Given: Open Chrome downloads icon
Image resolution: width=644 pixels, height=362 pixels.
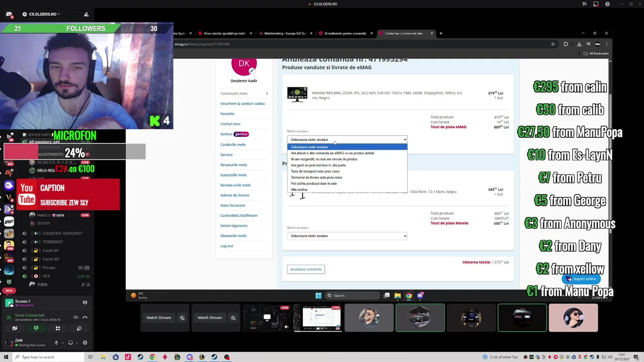Looking at the screenshot, I should [579, 44].
